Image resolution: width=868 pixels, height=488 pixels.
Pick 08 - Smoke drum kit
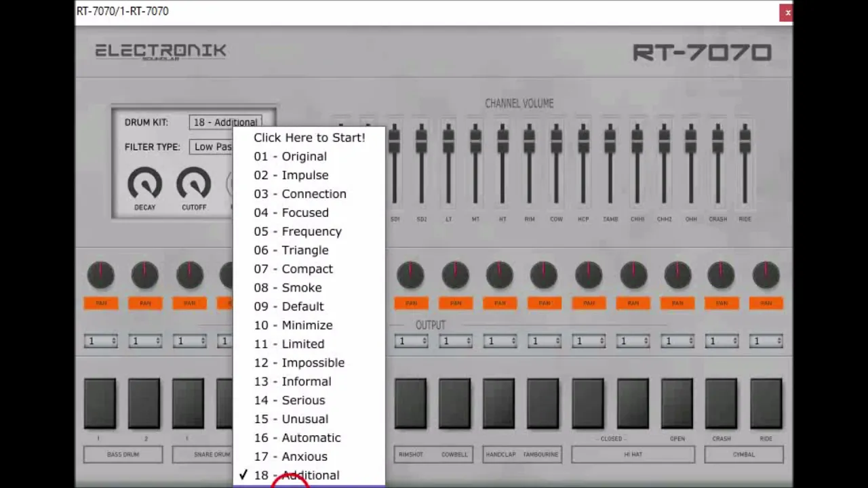(309, 287)
